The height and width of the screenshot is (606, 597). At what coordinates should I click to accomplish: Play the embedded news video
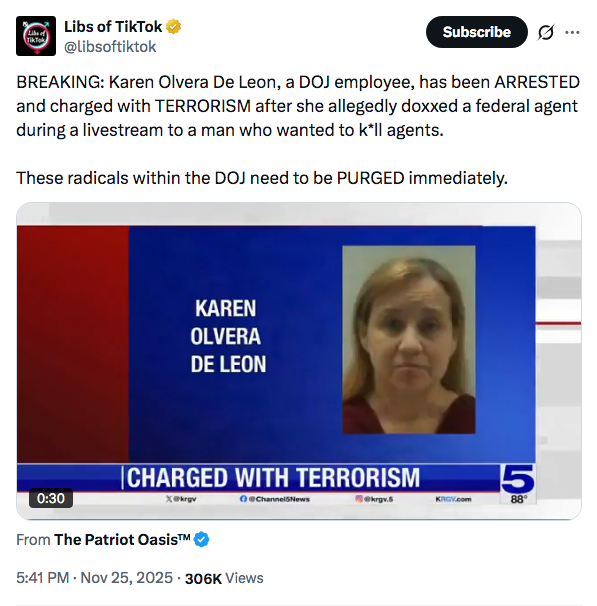[x=299, y=361]
